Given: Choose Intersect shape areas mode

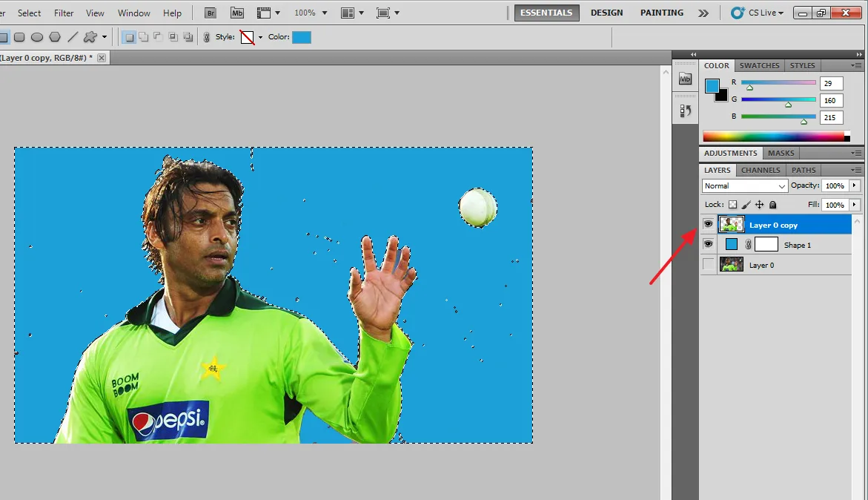Looking at the screenshot, I should point(173,37).
